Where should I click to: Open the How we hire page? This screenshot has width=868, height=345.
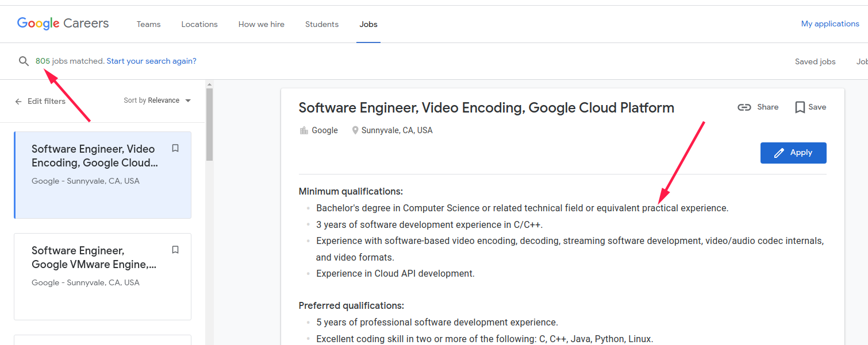262,24
